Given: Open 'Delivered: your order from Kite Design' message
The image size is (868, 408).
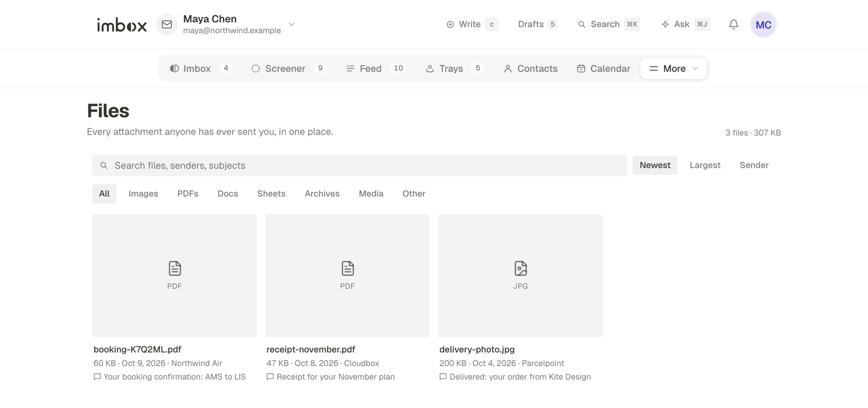Looking at the screenshot, I should point(515,377).
